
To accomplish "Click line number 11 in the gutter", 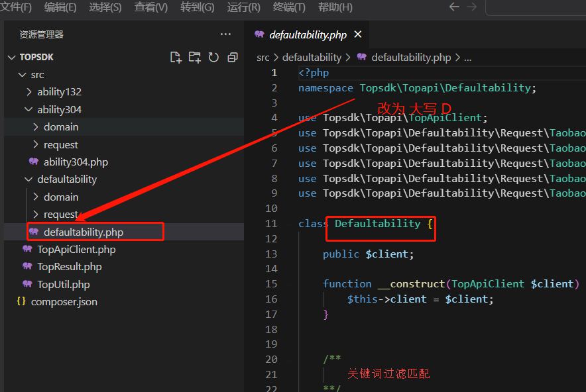I will click(271, 224).
